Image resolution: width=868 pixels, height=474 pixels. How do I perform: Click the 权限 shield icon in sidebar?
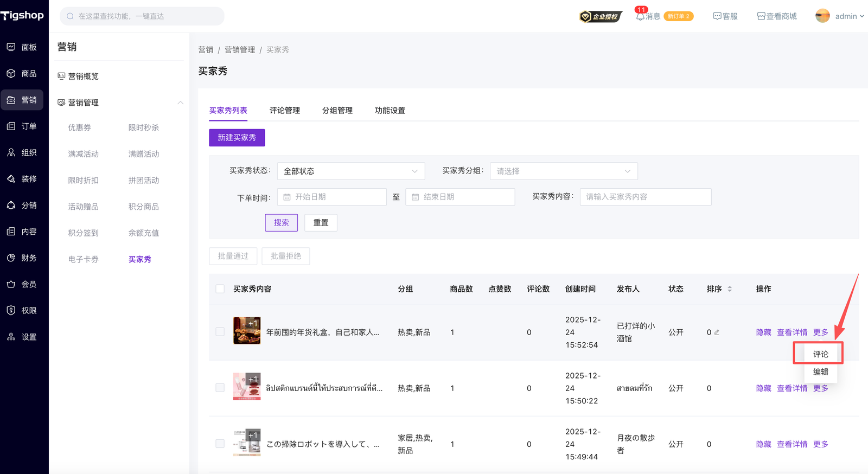pyautogui.click(x=11, y=311)
